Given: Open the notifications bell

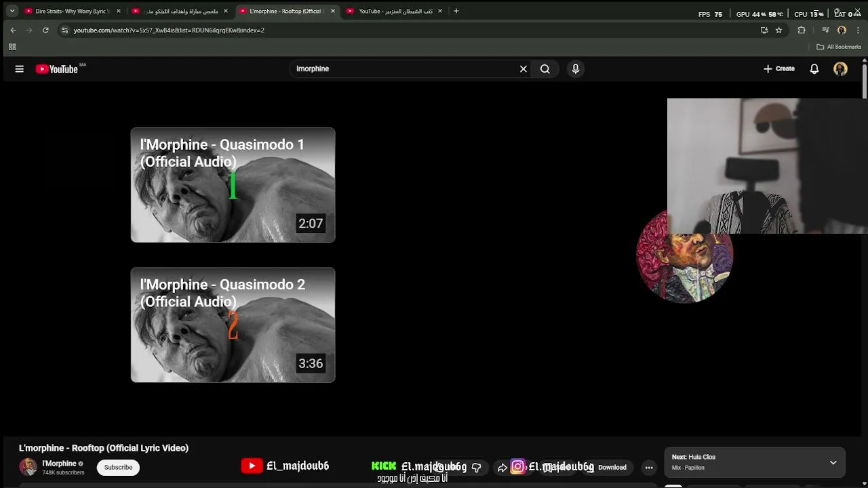Looking at the screenshot, I should (814, 68).
